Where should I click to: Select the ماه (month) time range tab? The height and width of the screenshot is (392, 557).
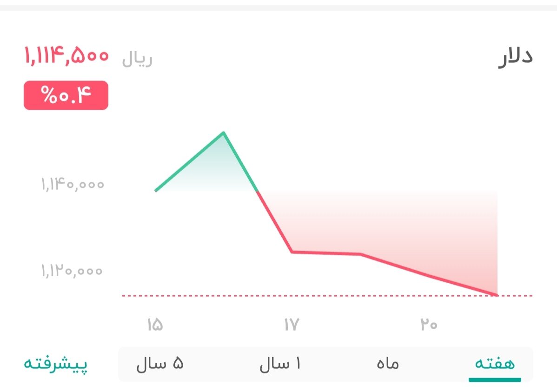click(389, 364)
